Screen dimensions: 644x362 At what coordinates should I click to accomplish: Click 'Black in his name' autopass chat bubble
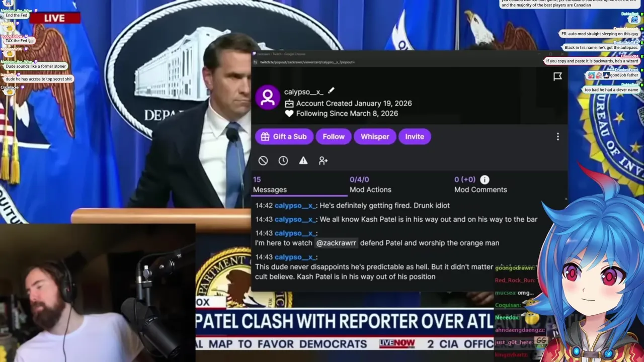click(601, 48)
